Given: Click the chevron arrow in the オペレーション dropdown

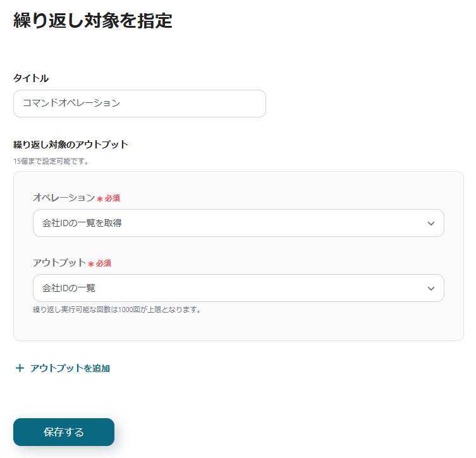Looking at the screenshot, I should [x=431, y=224].
